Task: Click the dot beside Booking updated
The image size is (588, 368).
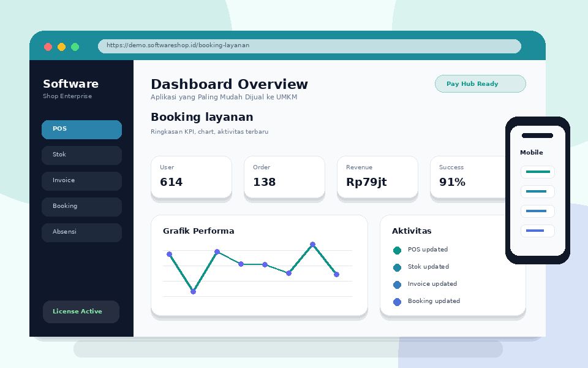Action: 397,302
